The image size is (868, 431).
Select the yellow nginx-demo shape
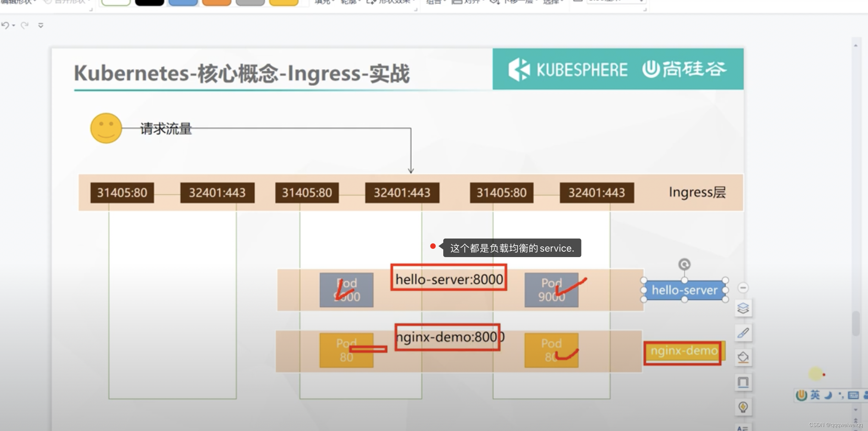684,351
